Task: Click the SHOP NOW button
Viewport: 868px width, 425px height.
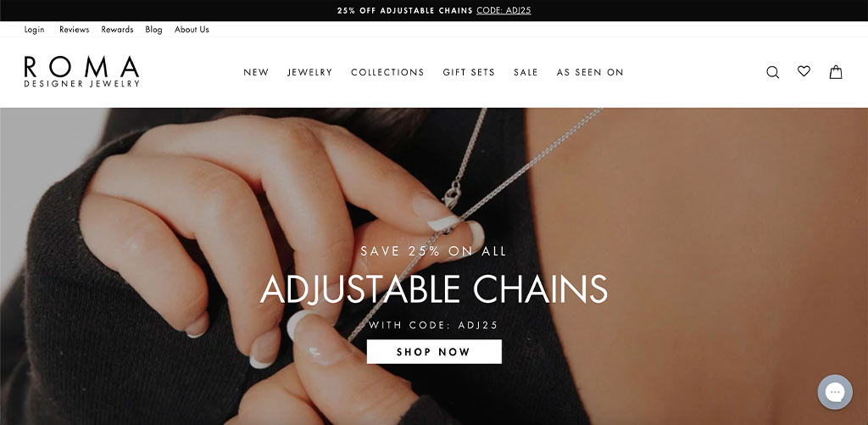Action: pos(434,352)
